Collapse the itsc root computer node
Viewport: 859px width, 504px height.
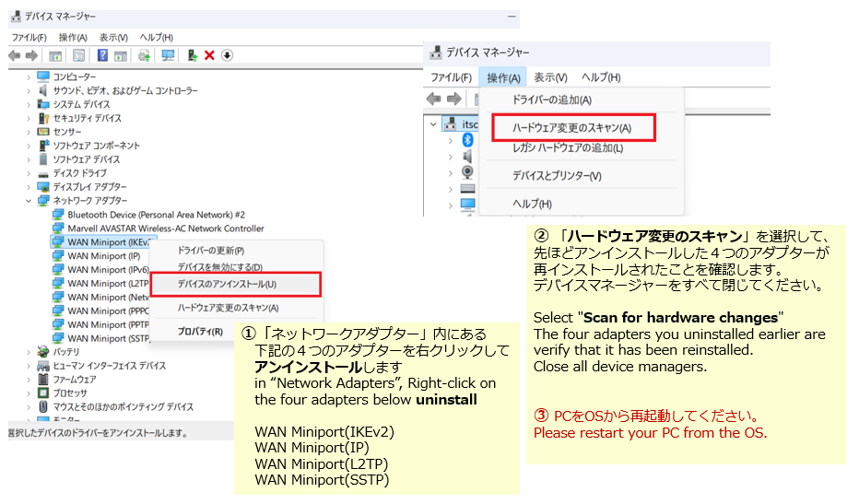434,123
